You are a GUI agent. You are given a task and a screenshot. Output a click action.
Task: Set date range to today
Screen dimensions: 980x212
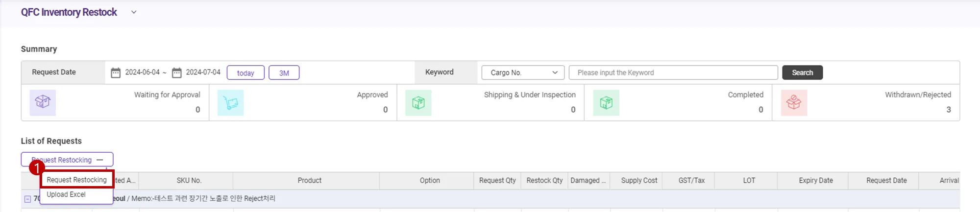pos(245,72)
